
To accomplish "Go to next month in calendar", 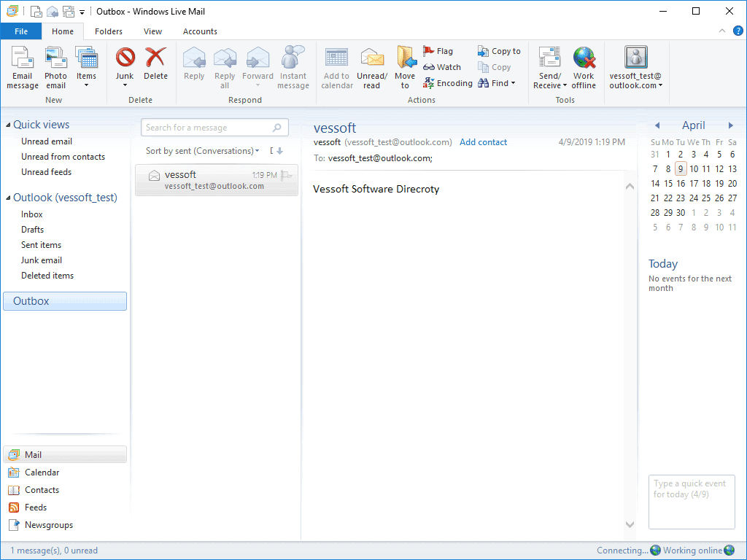I will coord(731,125).
